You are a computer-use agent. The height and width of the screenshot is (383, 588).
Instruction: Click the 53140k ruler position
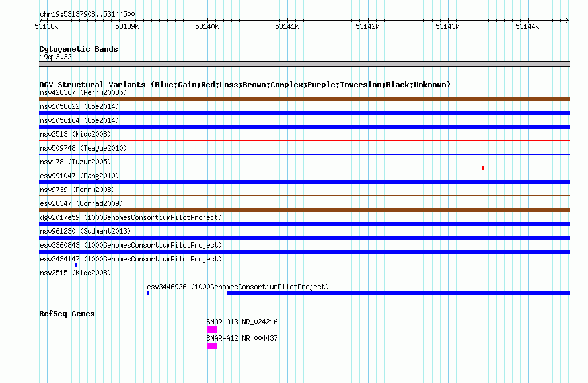207,26
